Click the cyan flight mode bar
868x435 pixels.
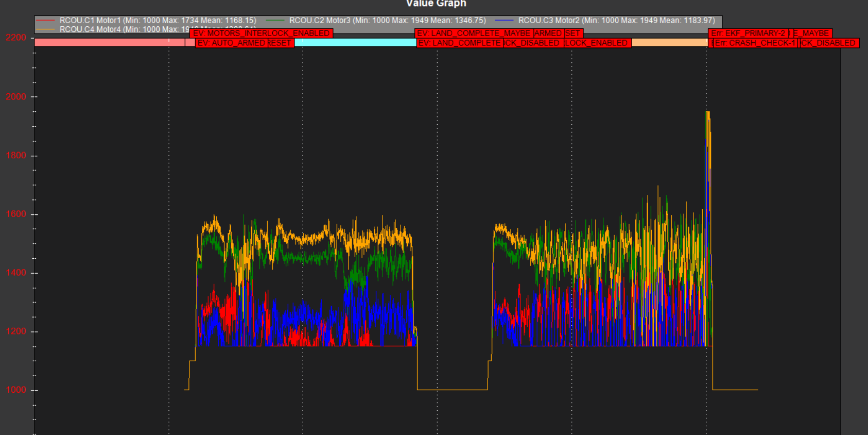(355, 43)
